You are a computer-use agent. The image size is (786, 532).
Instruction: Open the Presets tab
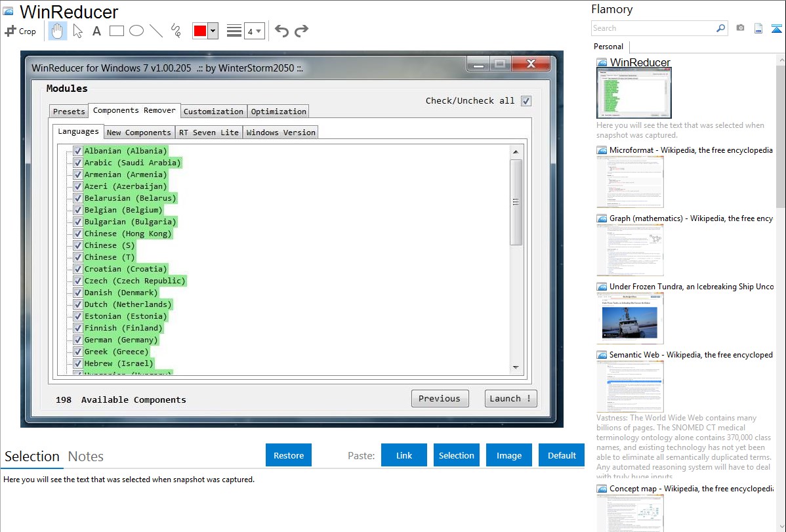pyautogui.click(x=69, y=112)
